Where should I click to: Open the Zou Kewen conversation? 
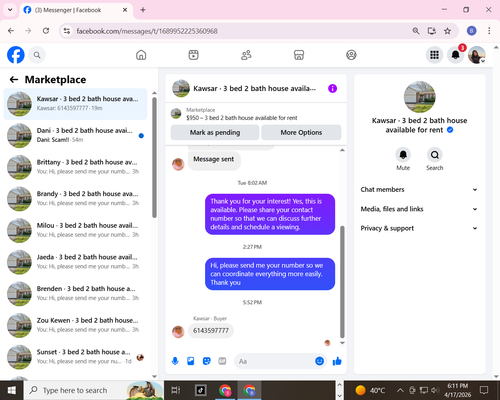[75, 325]
